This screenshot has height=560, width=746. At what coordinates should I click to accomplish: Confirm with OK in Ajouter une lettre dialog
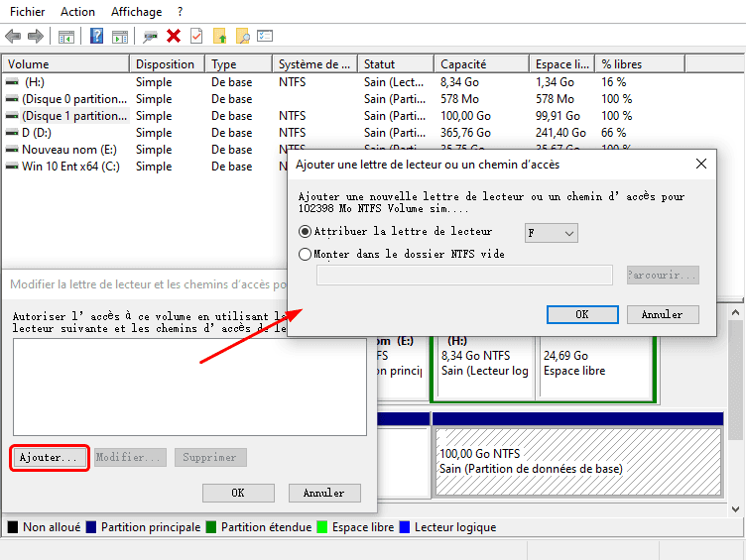(x=582, y=314)
